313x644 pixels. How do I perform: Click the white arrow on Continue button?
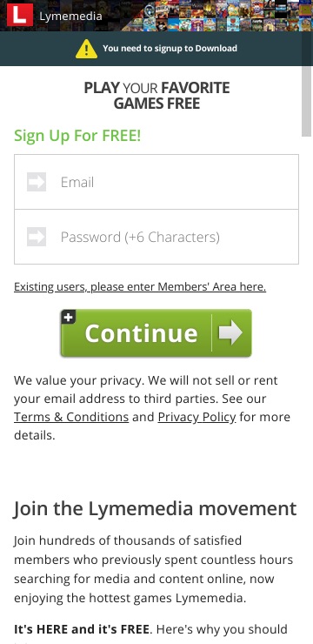[x=230, y=332]
